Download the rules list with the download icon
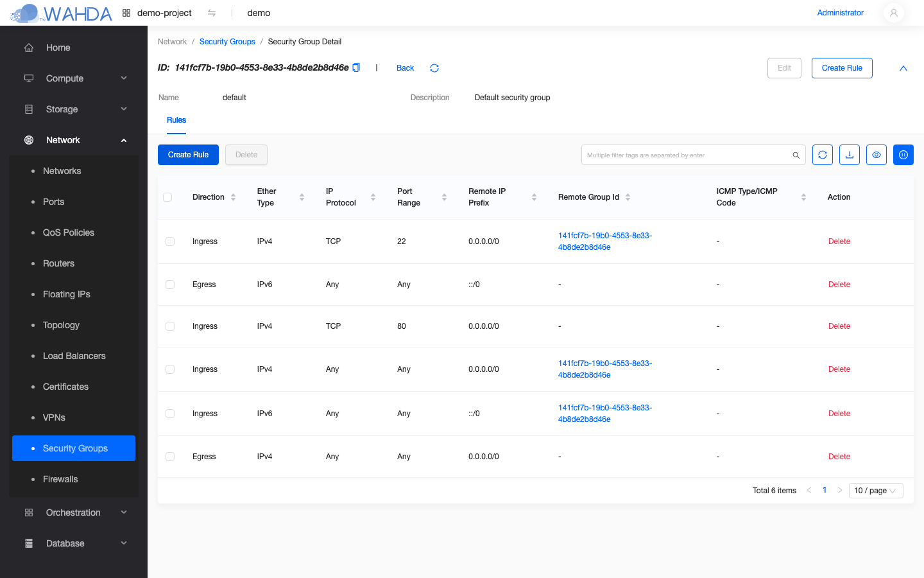924x578 pixels. coord(850,155)
